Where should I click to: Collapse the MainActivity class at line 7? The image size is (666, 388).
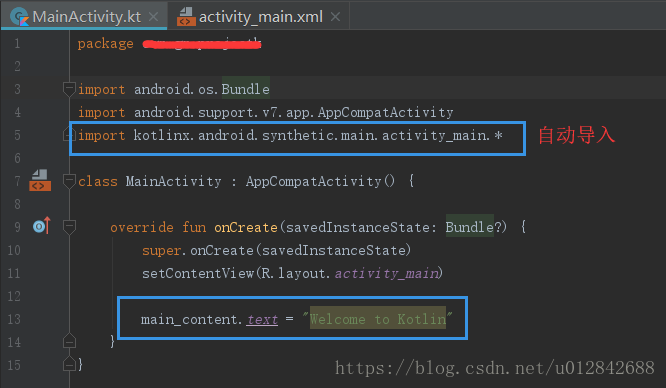click(69, 181)
